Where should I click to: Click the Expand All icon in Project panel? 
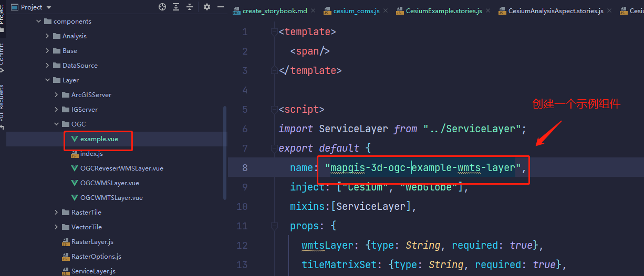pos(176,7)
